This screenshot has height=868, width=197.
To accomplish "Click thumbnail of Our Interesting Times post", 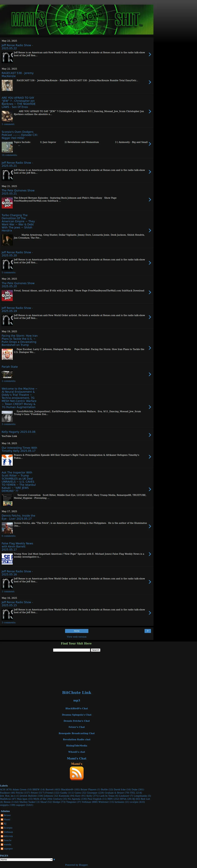I will pos(7,460).
